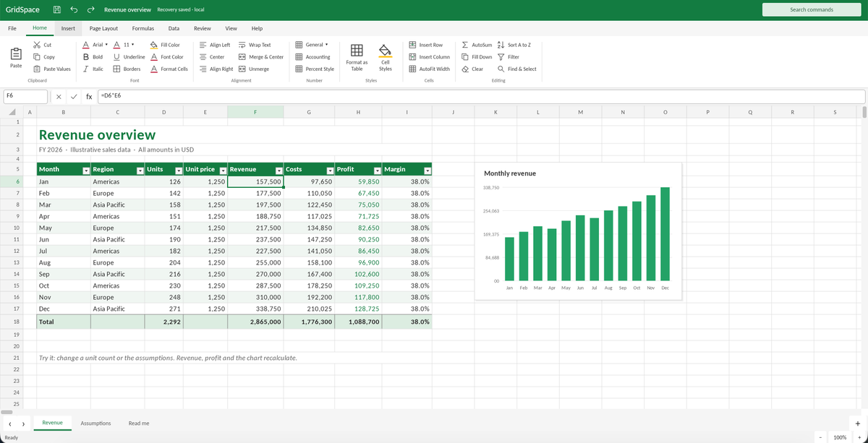This screenshot has height=443, width=868.
Task: Apply Bold formatting
Action: [93, 57]
